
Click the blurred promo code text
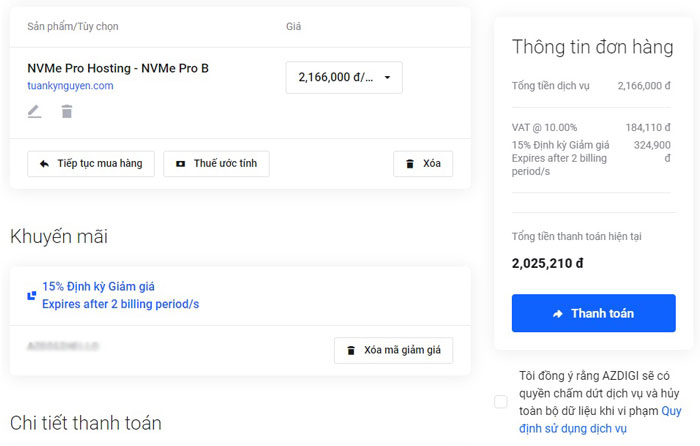[x=62, y=347]
